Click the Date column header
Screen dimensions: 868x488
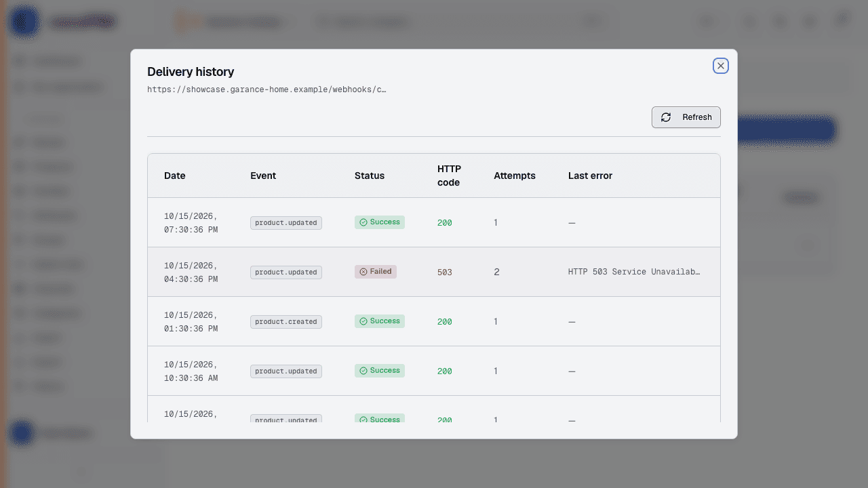pyautogui.click(x=175, y=176)
